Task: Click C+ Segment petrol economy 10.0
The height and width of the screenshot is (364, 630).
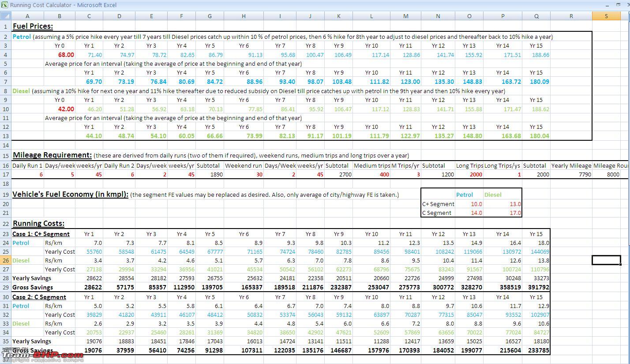Action: click(x=476, y=204)
